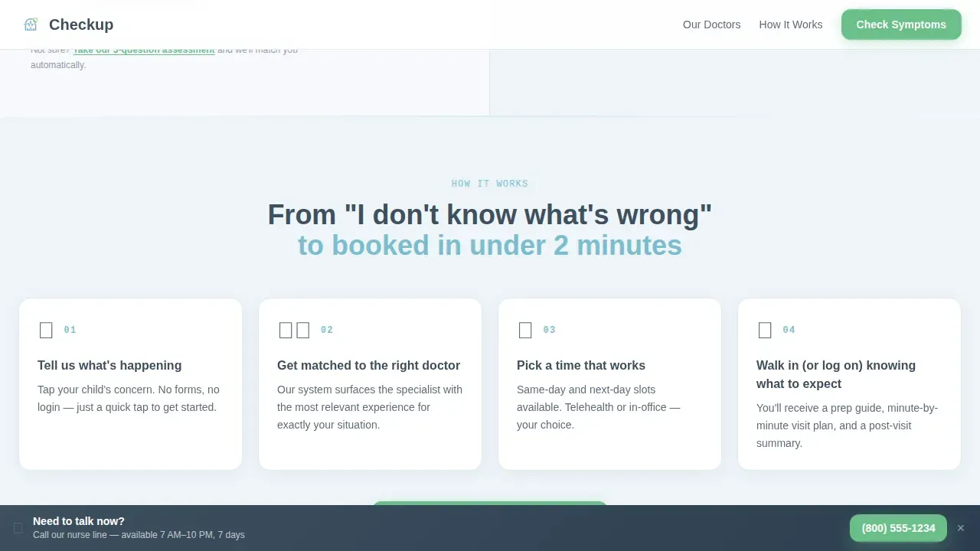Open the 3-question assessment link
The width and height of the screenshot is (980, 551).
[x=144, y=51]
